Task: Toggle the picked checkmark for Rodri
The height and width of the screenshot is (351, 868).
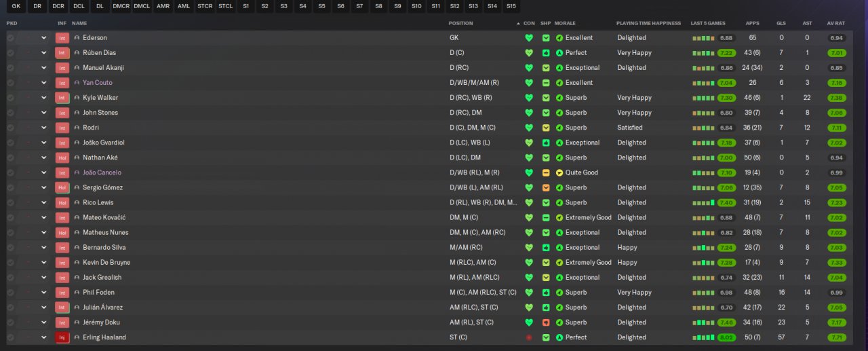Action: (10, 128)
